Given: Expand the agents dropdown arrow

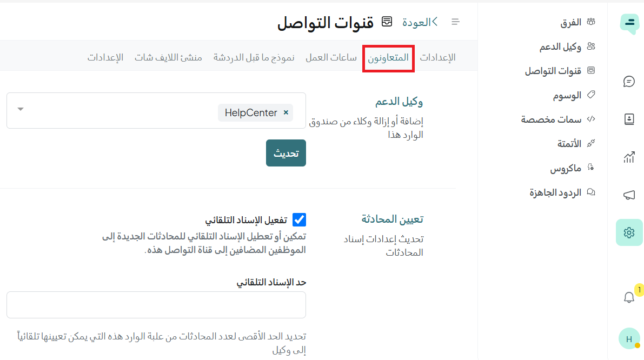Looking at the screenshot, I should point(21,109).
